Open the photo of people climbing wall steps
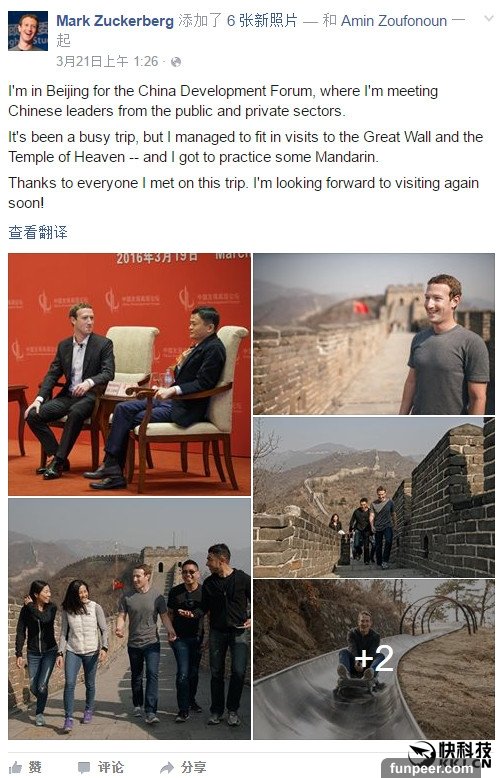The image size is (501, 778). coord(374,497)
